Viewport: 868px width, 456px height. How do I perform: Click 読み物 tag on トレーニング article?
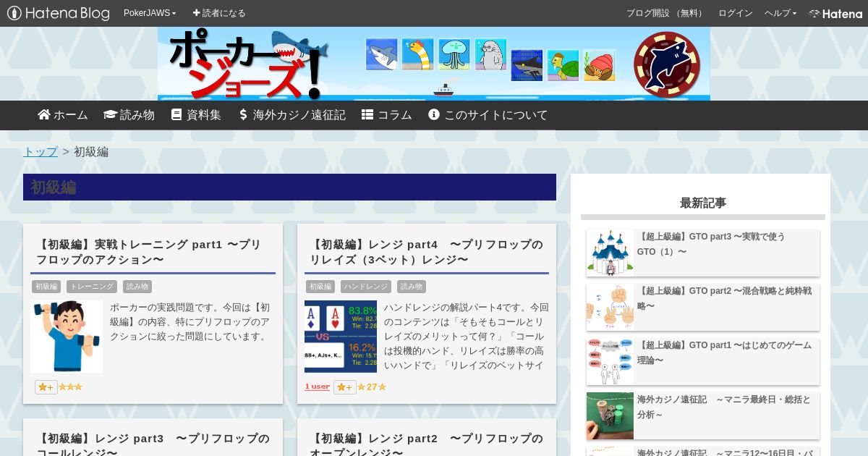point(137,287)
